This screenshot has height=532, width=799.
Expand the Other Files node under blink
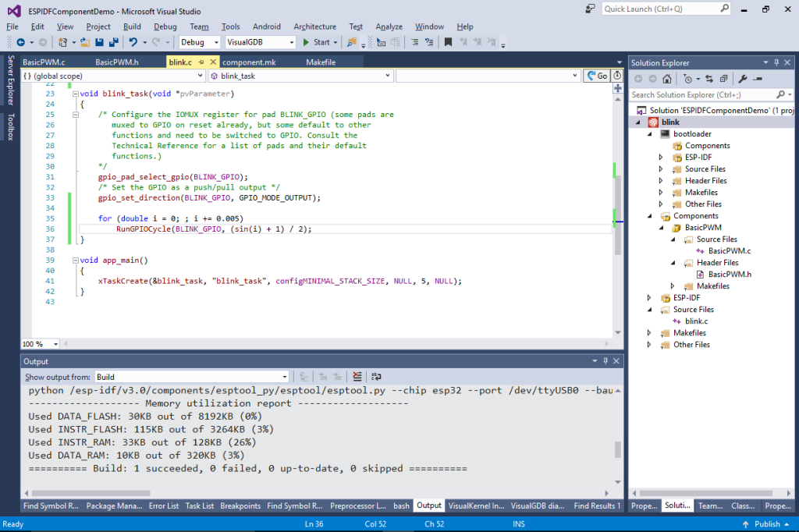(649, 345)
